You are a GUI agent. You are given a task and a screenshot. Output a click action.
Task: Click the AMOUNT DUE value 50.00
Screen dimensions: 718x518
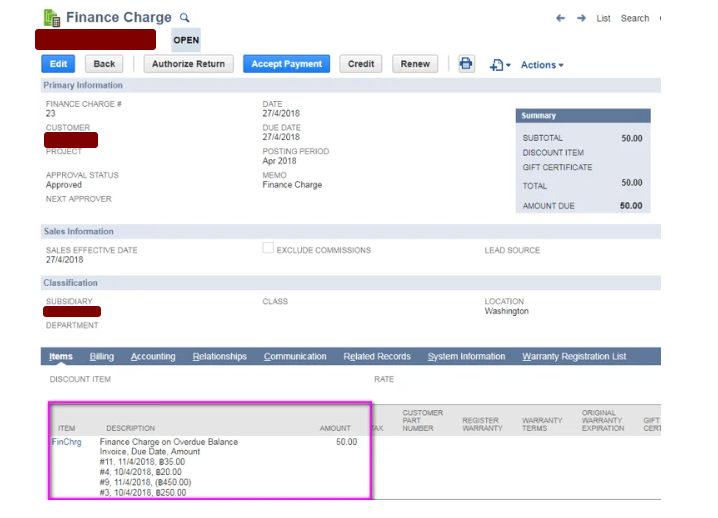(x=631, y=206)
